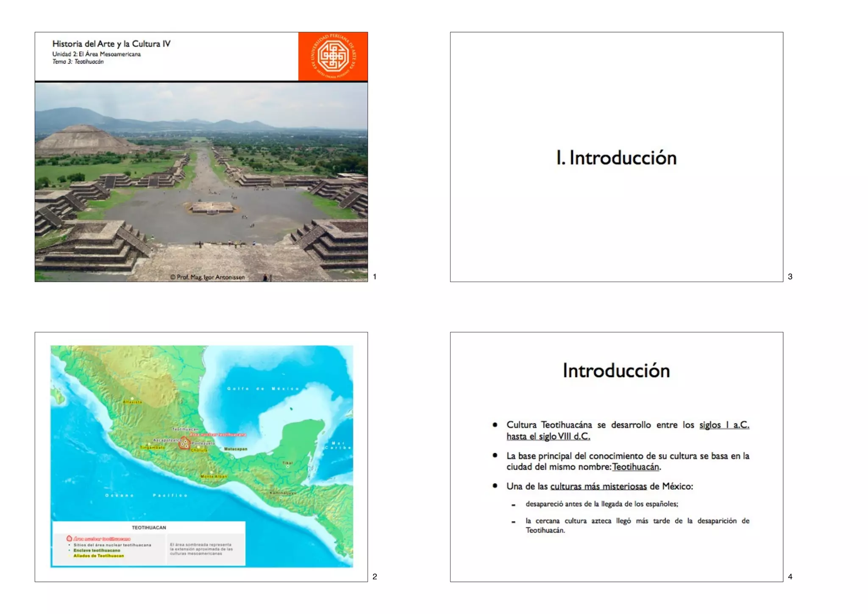Click the Monte Alban label on map
The image size is (868, 614).
coord(214,476)
